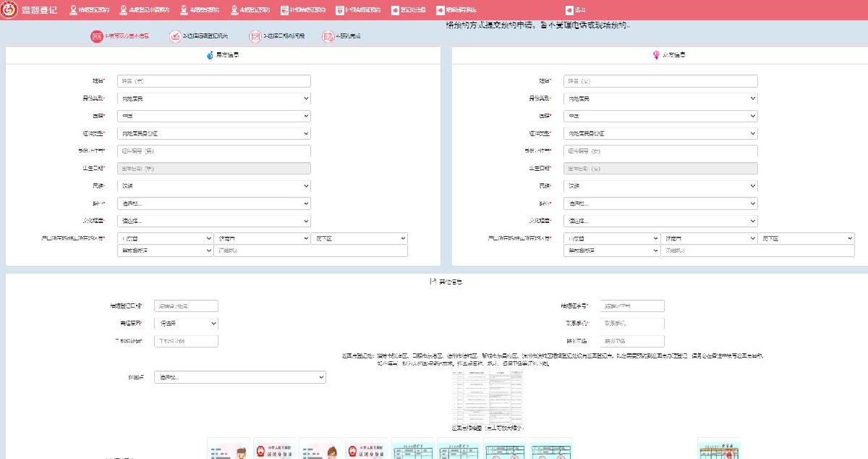Click the female ID number input field
This screenshot has width=868, height=459.
coord(660,151)
